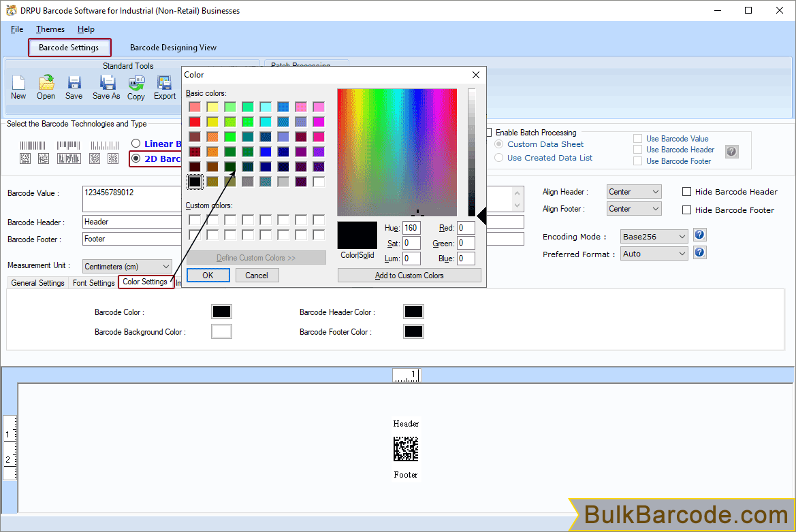Expand the Align Header dropdown
The width and height of the screenshot is (796, 532).
[634, 192]
